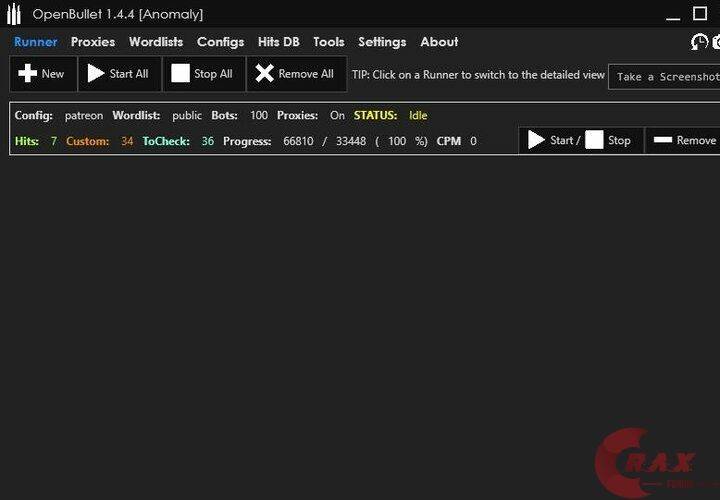Show the About tab
This screenshot has width=720, height=500.
click(x=439, y=42)
